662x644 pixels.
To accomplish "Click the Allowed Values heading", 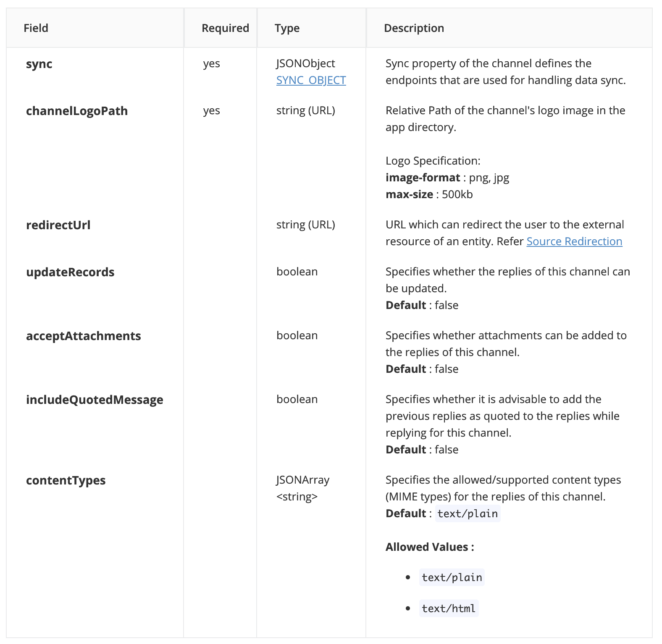I will coord(430,547).
